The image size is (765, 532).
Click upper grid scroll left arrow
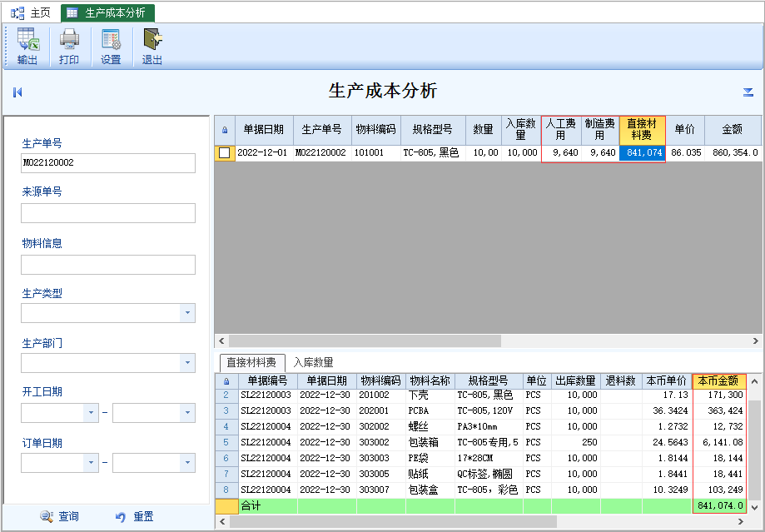pos(221,341)
